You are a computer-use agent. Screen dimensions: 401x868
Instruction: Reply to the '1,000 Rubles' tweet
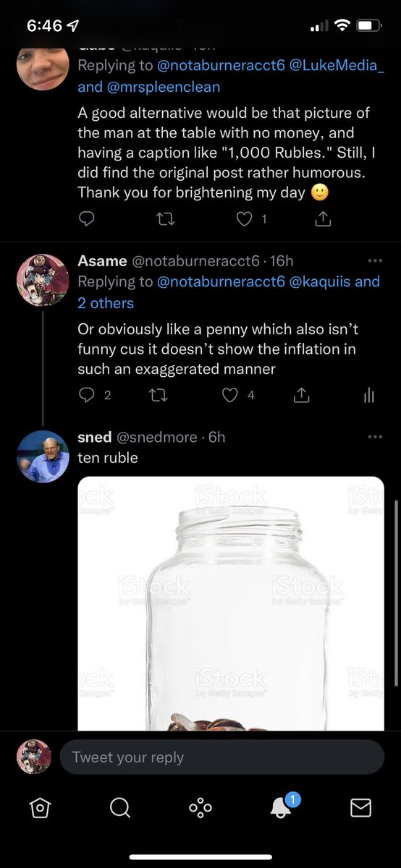coord(87,218)
